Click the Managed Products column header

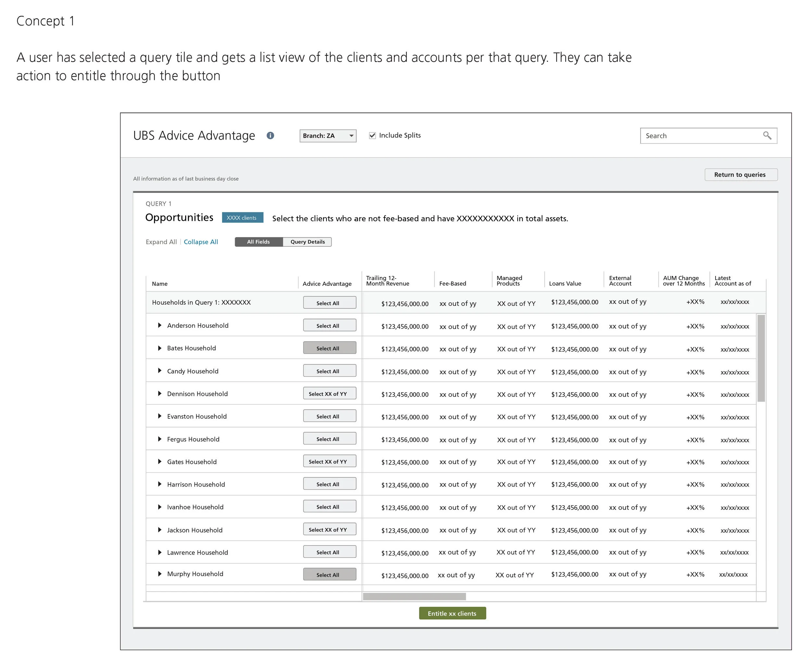(509, 281)
